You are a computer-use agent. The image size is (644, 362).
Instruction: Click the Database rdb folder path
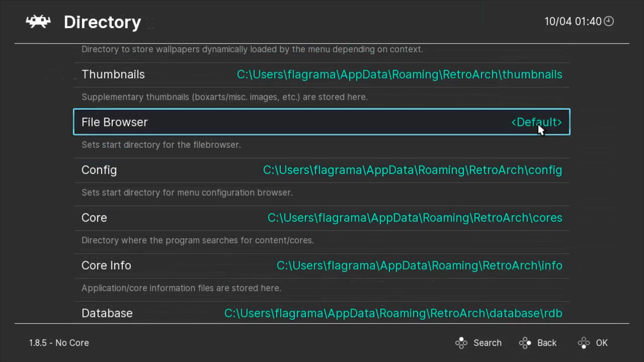[x=393, y=313]
